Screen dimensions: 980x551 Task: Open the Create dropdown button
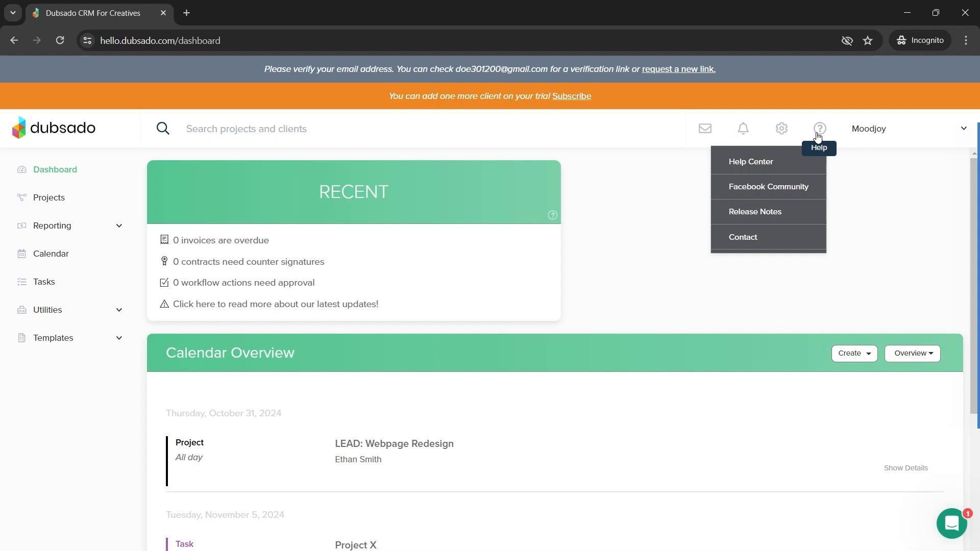(x=854, y=353)
